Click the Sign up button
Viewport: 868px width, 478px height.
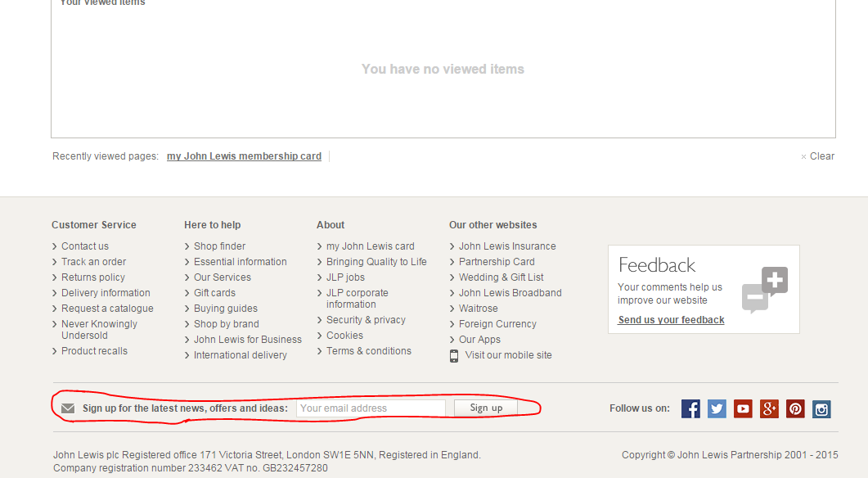pos(486,408)
